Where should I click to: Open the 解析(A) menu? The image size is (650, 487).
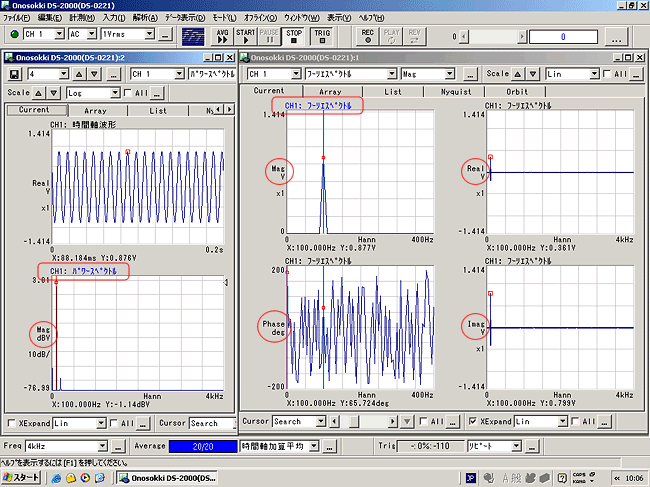pos(145,18)
